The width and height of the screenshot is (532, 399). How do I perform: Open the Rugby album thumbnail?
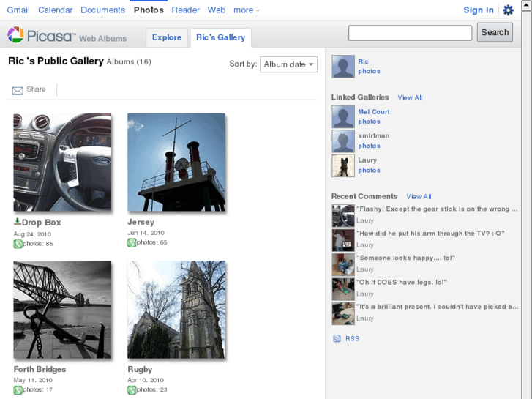pos(176,310)
